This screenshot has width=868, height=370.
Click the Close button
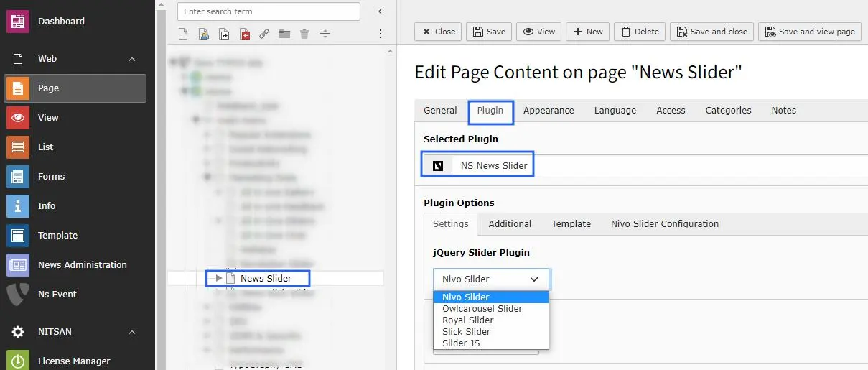(x=439, y=32)
